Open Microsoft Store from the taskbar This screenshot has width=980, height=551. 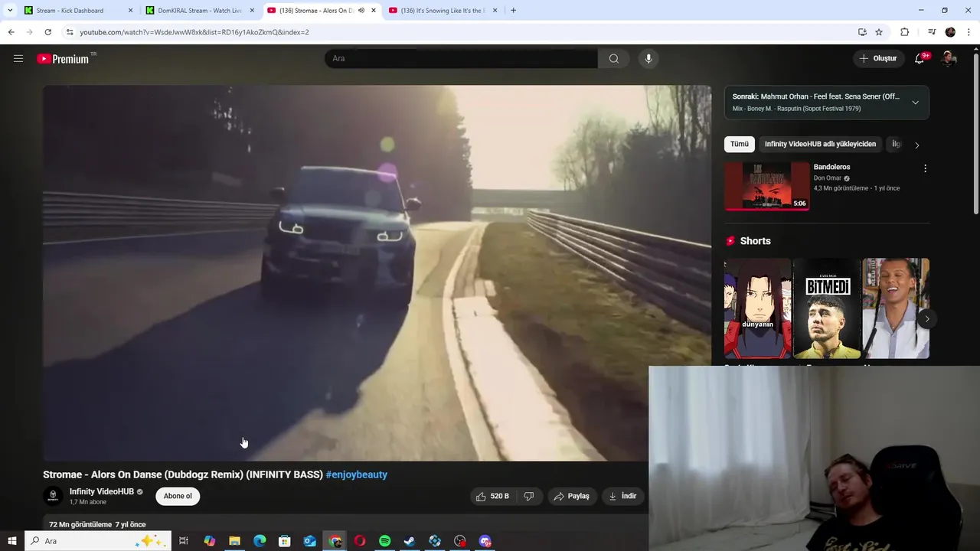pos(285,541)
